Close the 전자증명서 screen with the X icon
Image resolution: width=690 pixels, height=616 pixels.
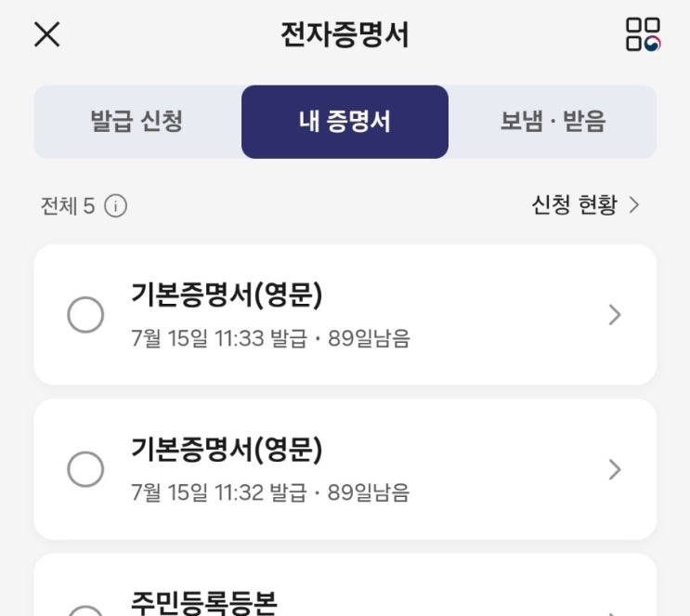(x=46, y=35)
